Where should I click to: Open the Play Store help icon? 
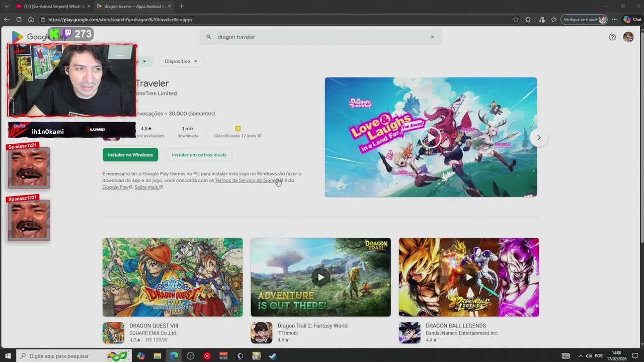612,37
